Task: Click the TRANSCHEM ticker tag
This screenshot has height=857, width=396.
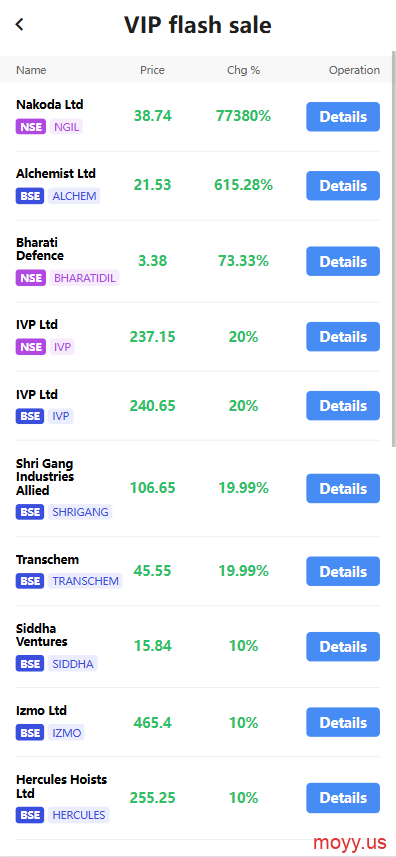Action: tap(85, 581)
